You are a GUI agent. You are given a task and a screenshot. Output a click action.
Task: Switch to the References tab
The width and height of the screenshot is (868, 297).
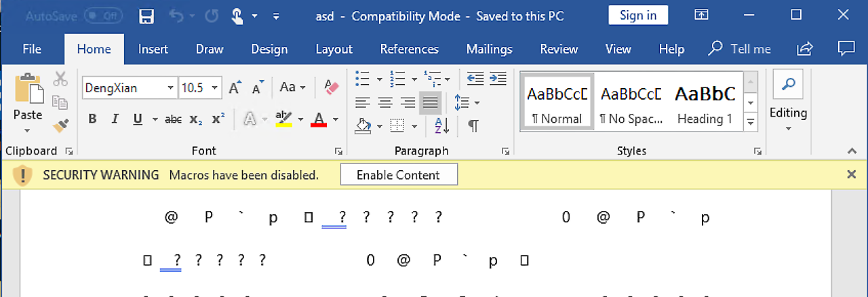[410, 49]
